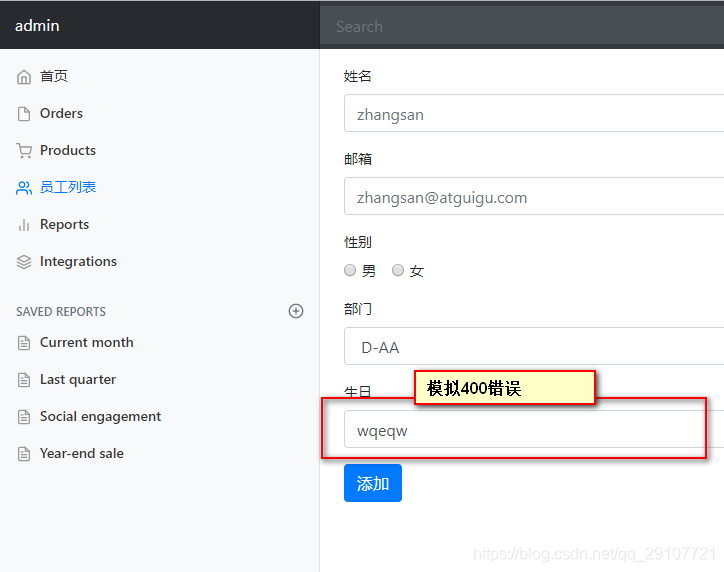Open the Year-end sale saved report

point(82,453)
